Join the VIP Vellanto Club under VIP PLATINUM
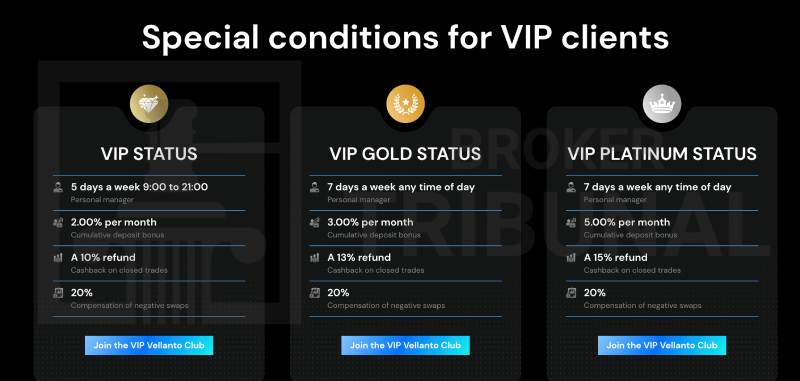Image resolution: width=800 pixels, height=381 pixels. point(662,345)
